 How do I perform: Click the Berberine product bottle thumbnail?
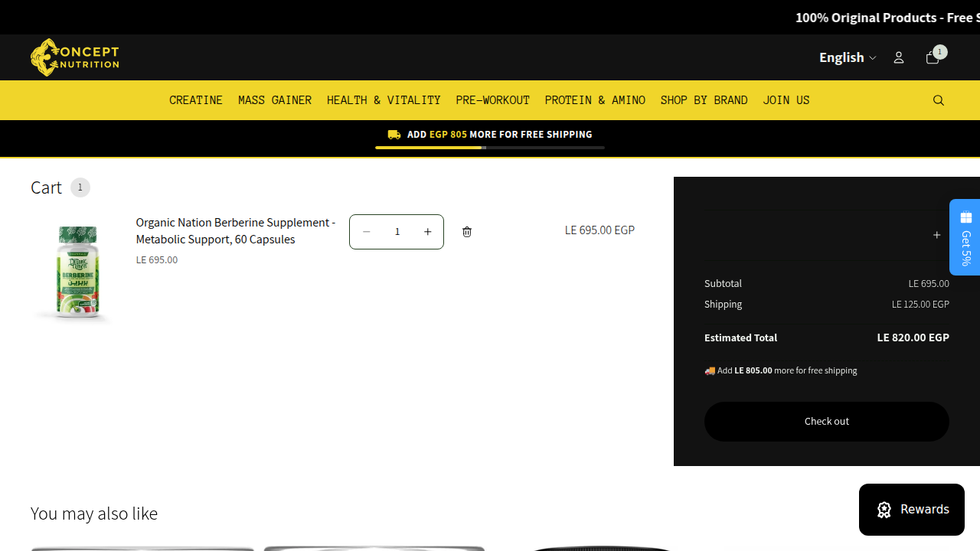point(77,272)
